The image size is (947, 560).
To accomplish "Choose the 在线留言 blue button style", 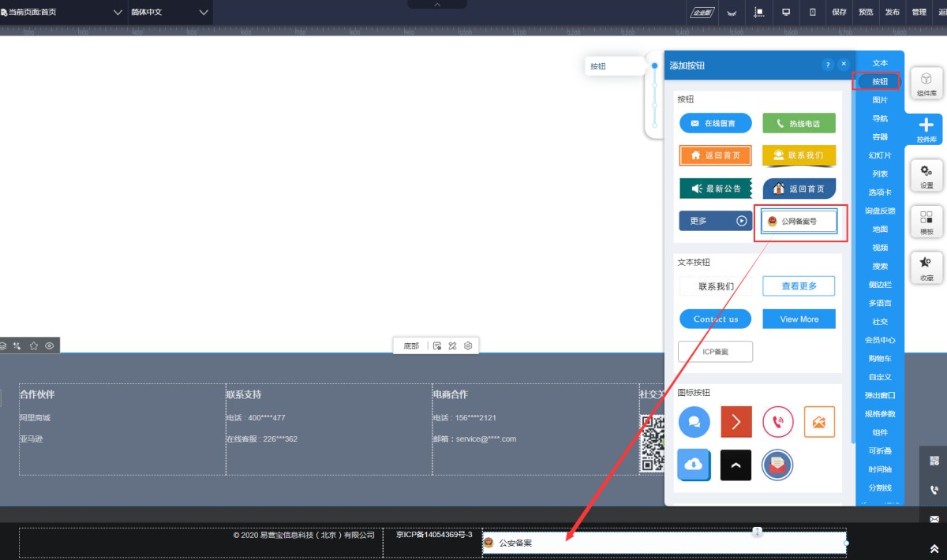I will (x=716, y=123).
